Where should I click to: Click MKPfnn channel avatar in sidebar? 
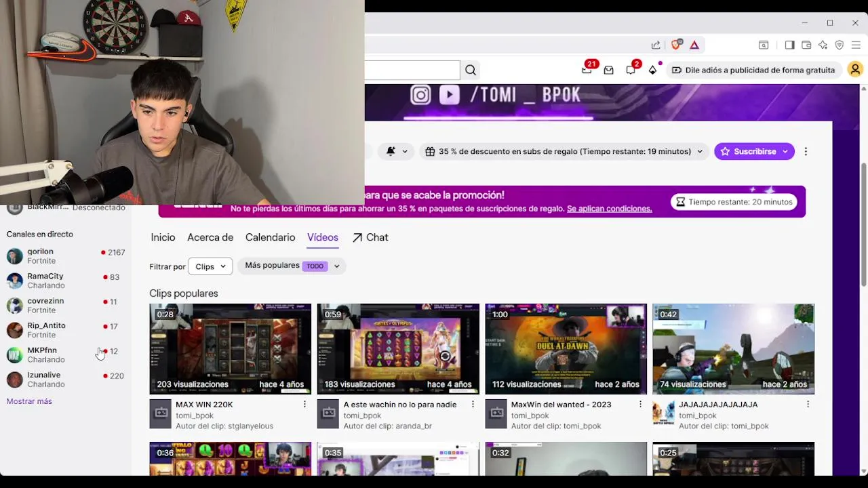(x=15, y=354)
